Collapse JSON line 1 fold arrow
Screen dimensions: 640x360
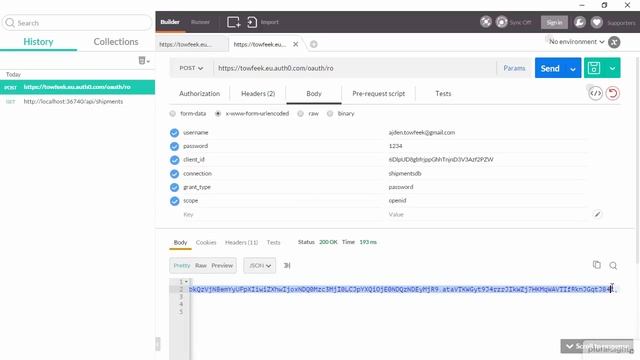(187, 282)
